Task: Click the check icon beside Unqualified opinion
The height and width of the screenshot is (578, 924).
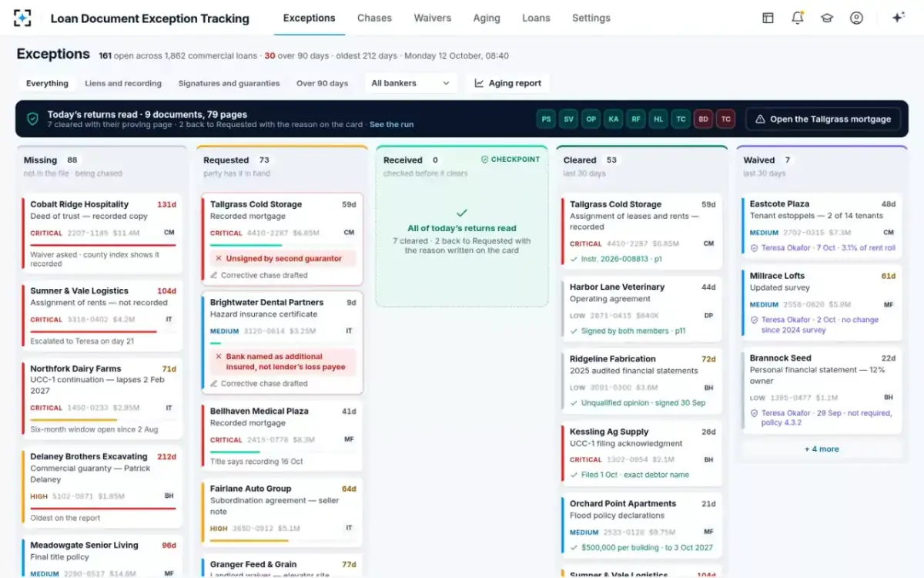Action: coord(574,403)
